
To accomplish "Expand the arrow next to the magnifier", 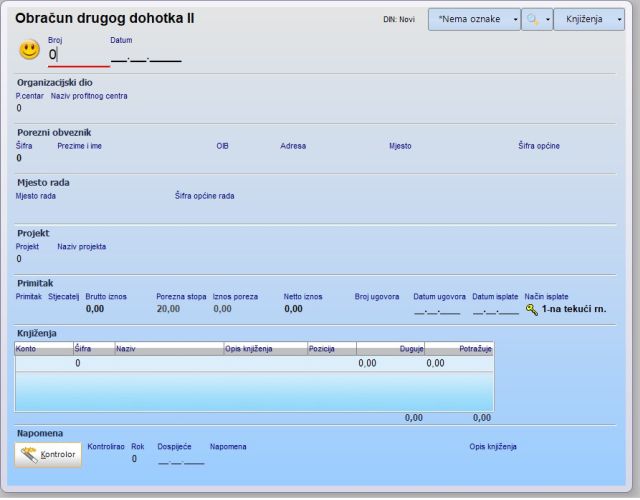I will (x=545, y=19).
